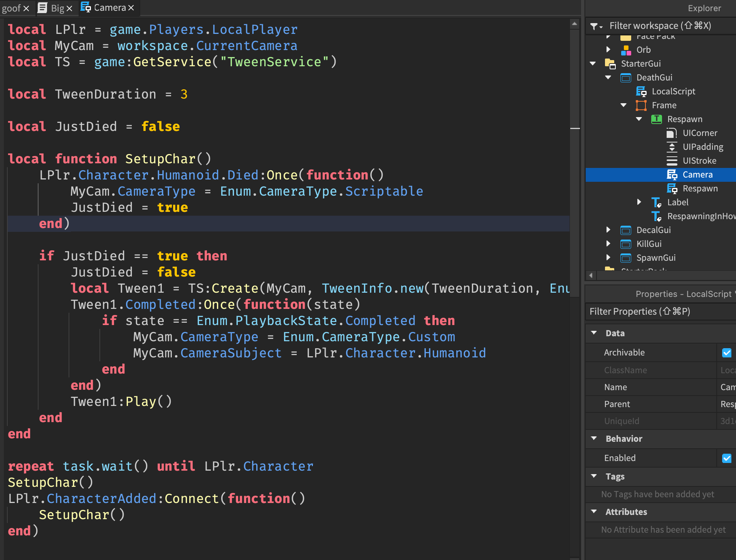Click the Filter Properties search field
Image resolution: width=736 pixels, height=560 pixels.
point(660,312)
